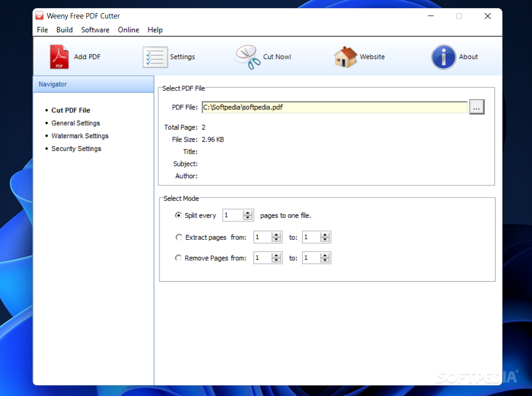Open the Build menu
Screen dimensions: 532x396
(64, 30)
